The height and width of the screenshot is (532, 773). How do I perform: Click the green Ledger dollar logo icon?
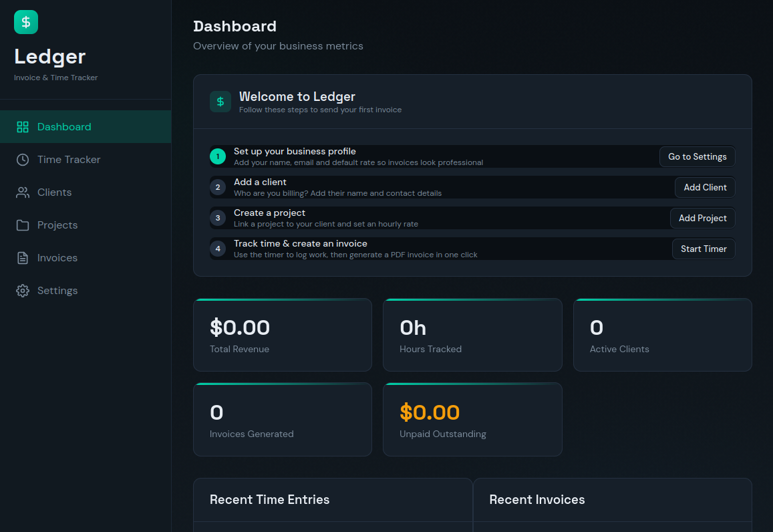(26, 22)
